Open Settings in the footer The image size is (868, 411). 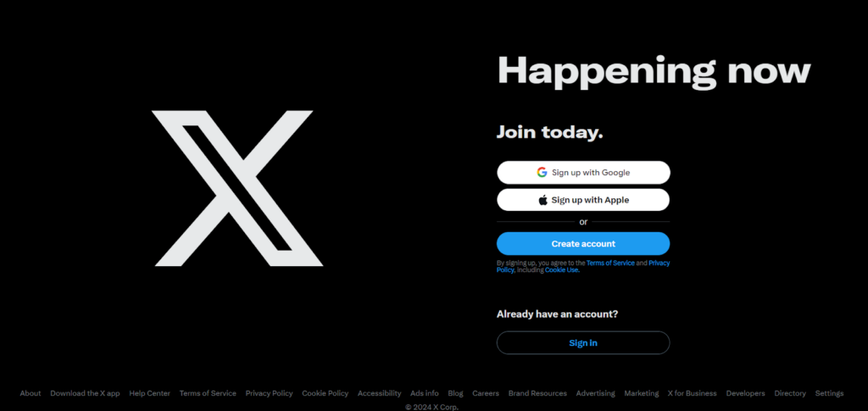coord(830,393)
